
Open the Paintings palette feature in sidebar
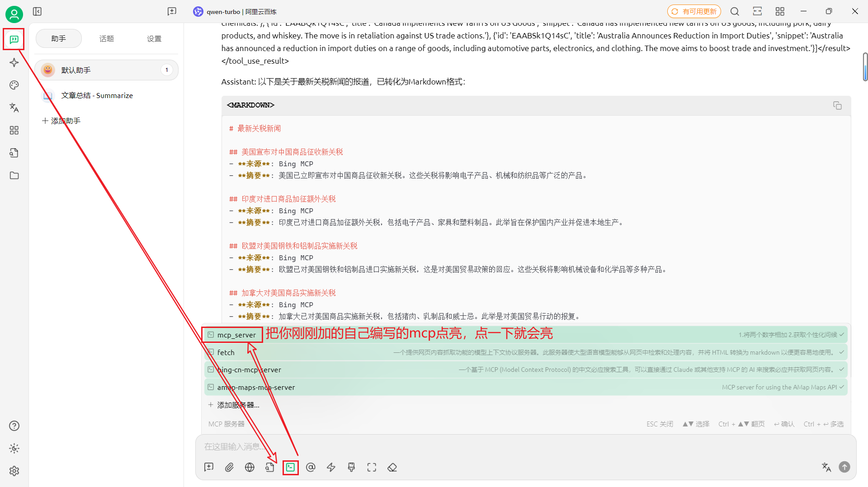click(14, 85)
